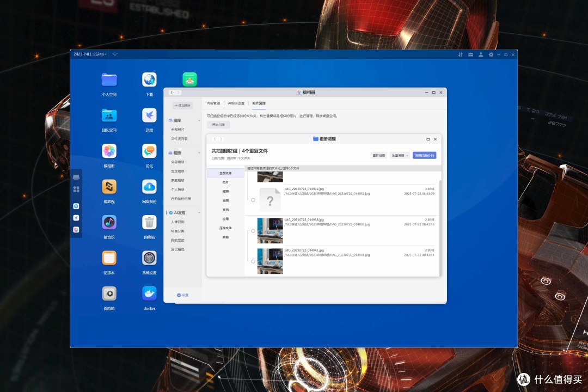This screenshot has height=392, width=588.
Task: Open the gear settings icon in top bar
Action: [x=491, y=55]
